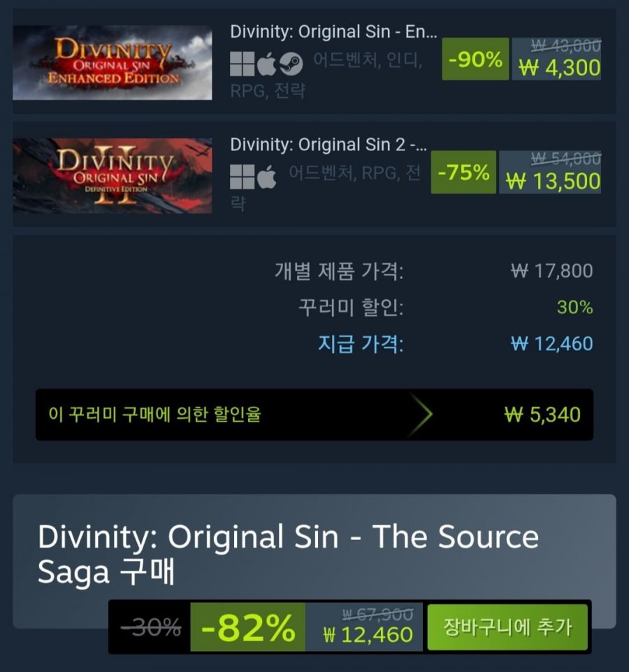This screenshot has width=629, height=672.
Task: Click the SteamOS icon on the Enhanced Edition row
Action: click(x=291, y=64)
